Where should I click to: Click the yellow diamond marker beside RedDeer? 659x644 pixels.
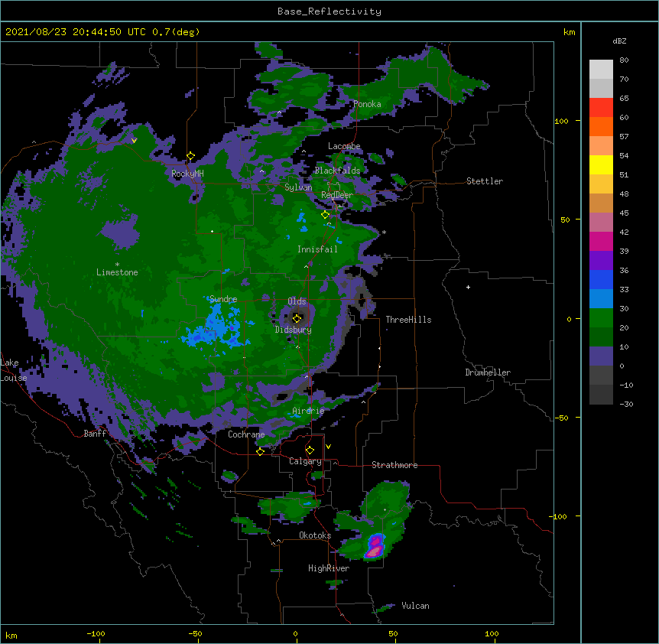(325, 215)
